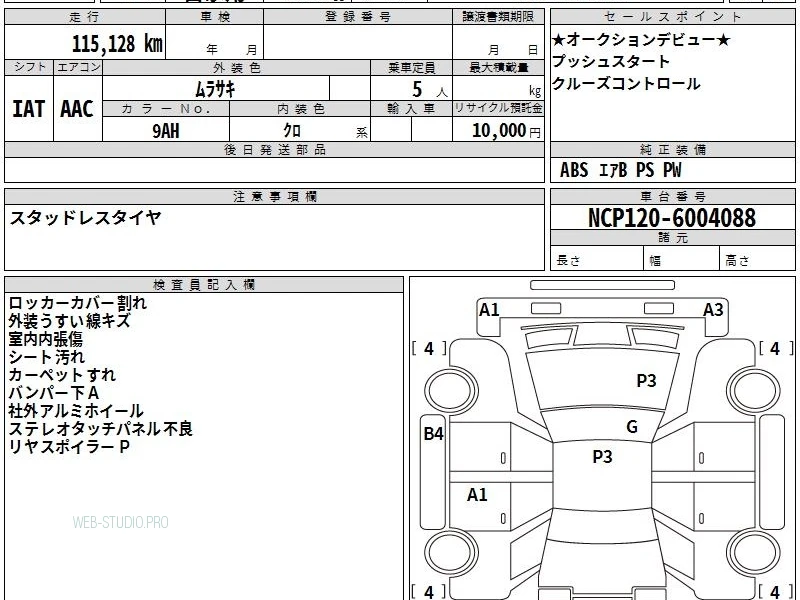Click the 純正装備 header
800x600 pixels.
pos(672,149)
